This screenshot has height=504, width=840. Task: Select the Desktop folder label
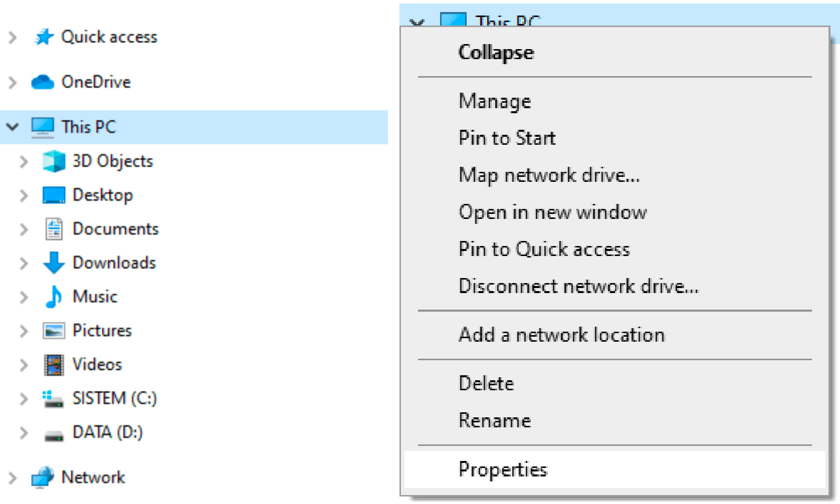click(x=103, y=195)
